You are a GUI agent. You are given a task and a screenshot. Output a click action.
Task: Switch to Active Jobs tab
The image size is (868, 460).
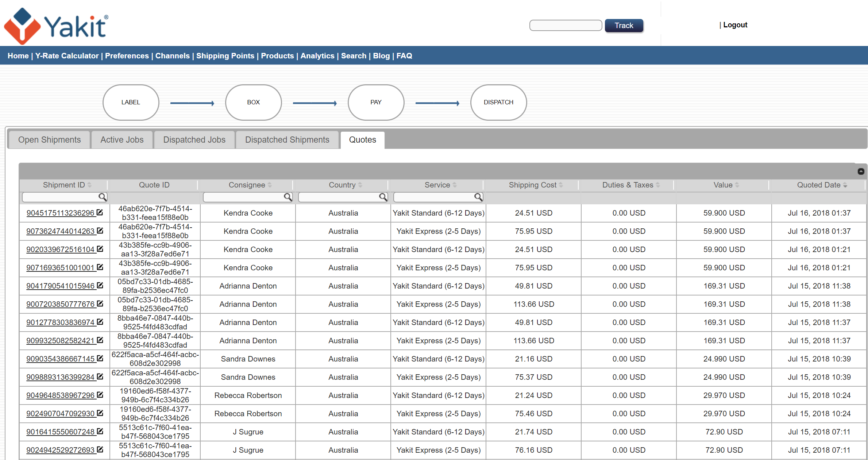pos(122,140)
